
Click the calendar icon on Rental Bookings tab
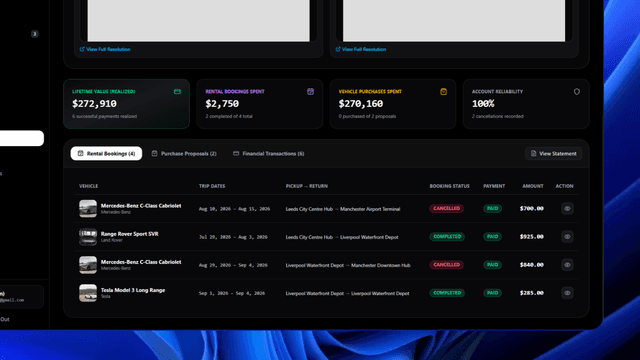(80, 153)
